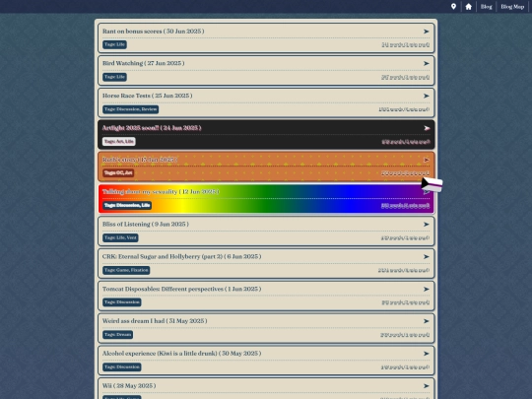Viewport: 532px width, 399px height.
Task: Expand arrow on Weird ass dream I had post
Action: 427,321
